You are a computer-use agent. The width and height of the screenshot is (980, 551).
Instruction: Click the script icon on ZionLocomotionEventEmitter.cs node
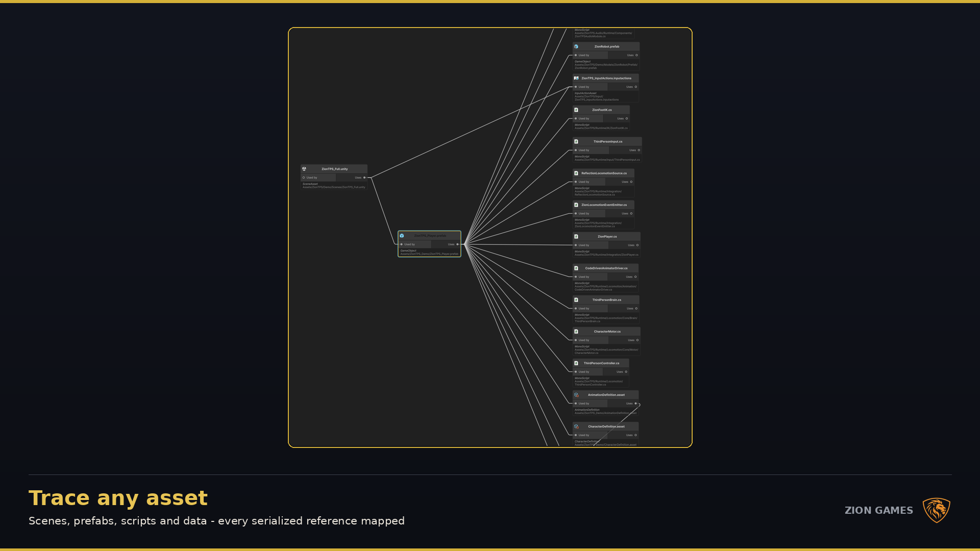click(x=576, y=205)
